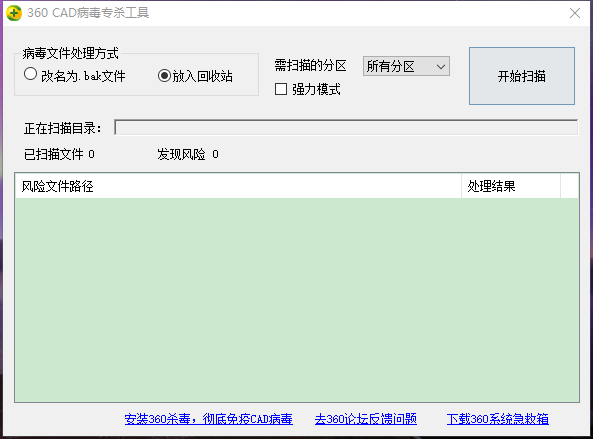The height and width of the screenshot is (439, 593).
Task: Close the 360 CAD virus tool window
Action: (x=575, y=13)
